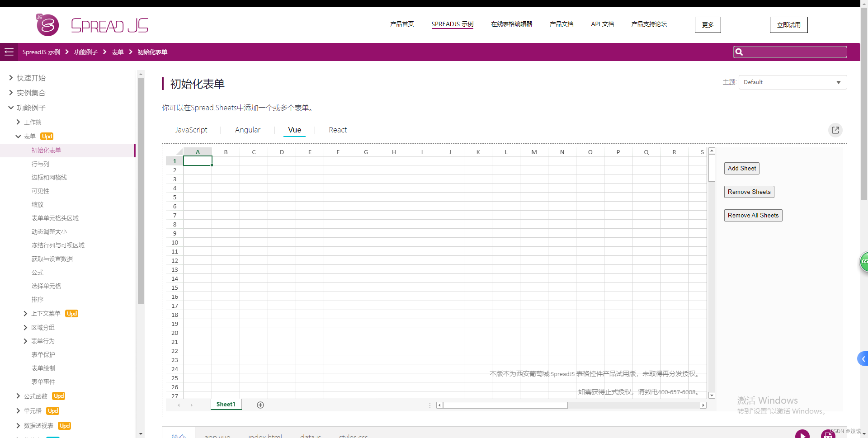
Task: Click the Add Sheet button
Action: (x=742, y=169)
